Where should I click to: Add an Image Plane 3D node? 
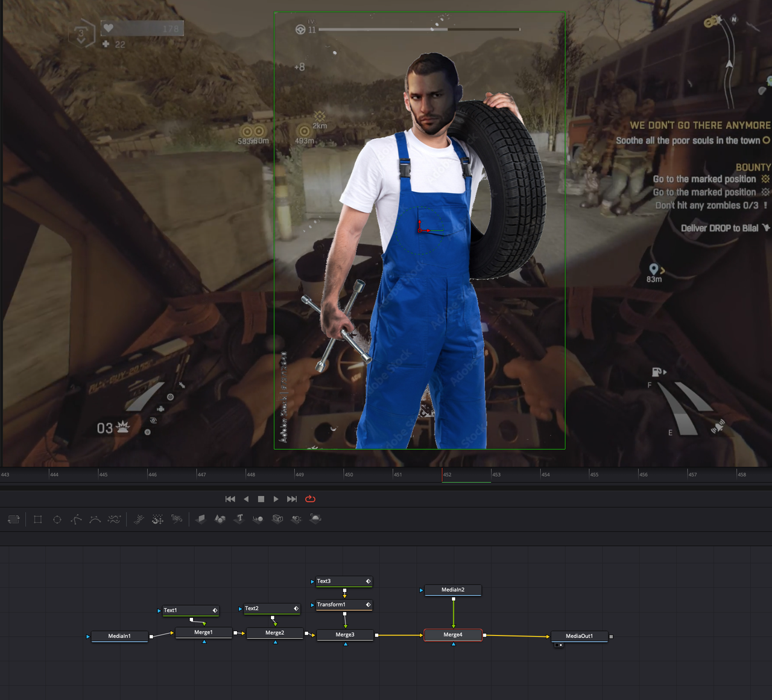point(201,519)
